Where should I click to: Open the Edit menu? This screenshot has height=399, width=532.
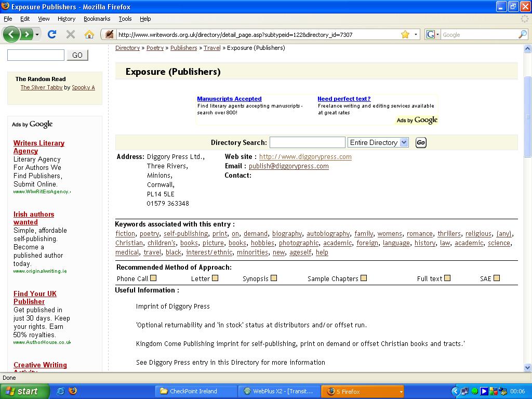[x=25, y=19]
